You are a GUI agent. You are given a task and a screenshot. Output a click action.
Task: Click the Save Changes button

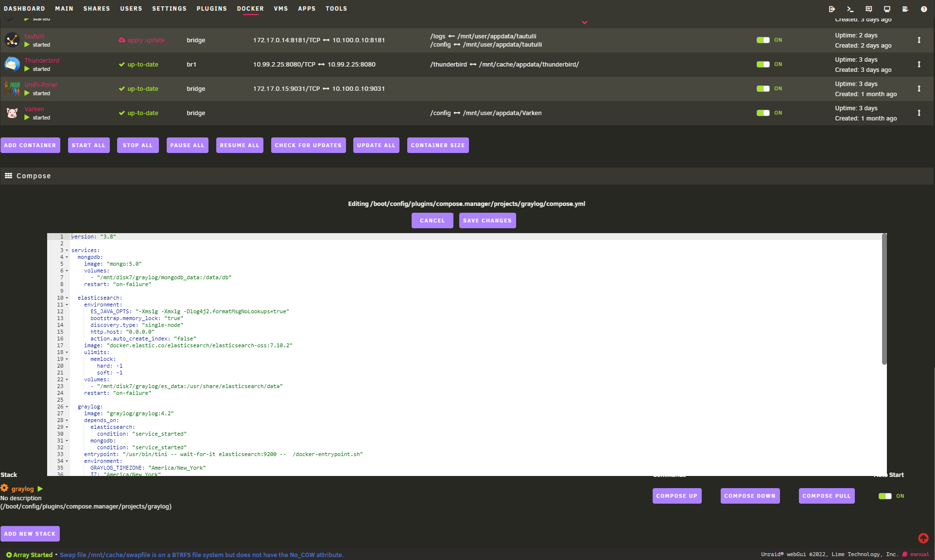[487, 221]
